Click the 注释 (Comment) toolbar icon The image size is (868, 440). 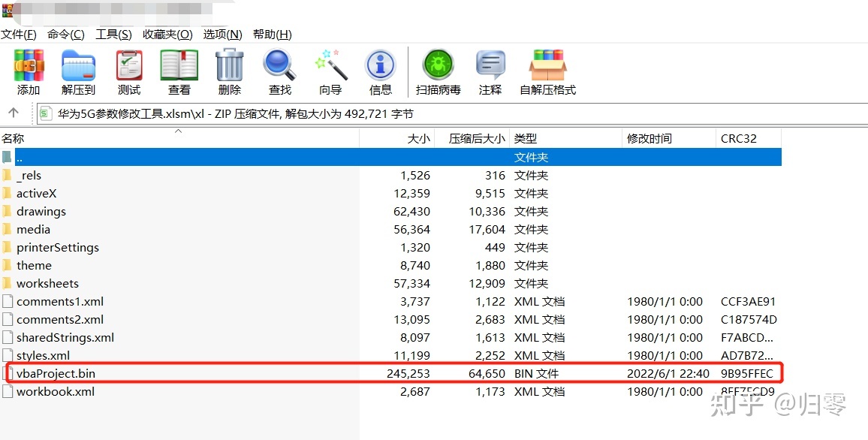490,65
